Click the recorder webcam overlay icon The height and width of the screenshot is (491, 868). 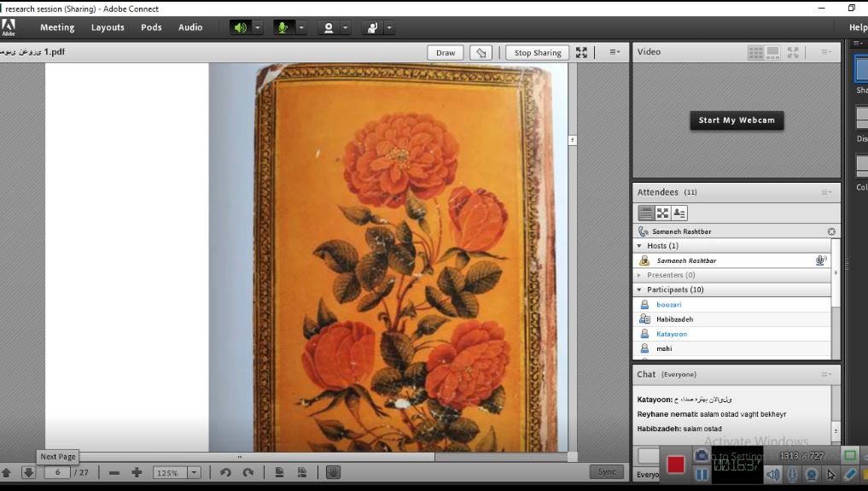pyautogui.click(x=812, y=475)
